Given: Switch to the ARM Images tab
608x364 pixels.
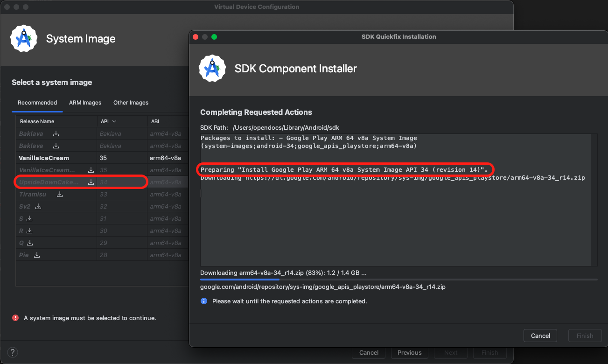Looking at the screenshot, I should [x=85, y=103].
